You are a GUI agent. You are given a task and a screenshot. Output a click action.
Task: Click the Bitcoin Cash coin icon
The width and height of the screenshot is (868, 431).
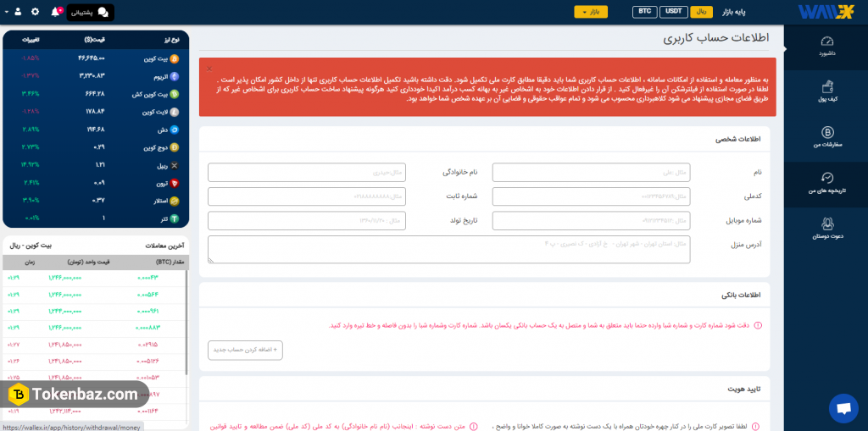[x=175, y=94]
